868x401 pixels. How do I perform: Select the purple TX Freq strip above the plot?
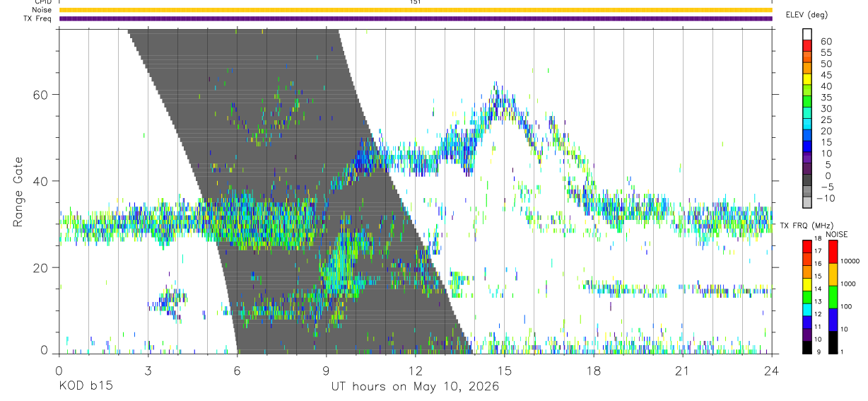[416, 18]
